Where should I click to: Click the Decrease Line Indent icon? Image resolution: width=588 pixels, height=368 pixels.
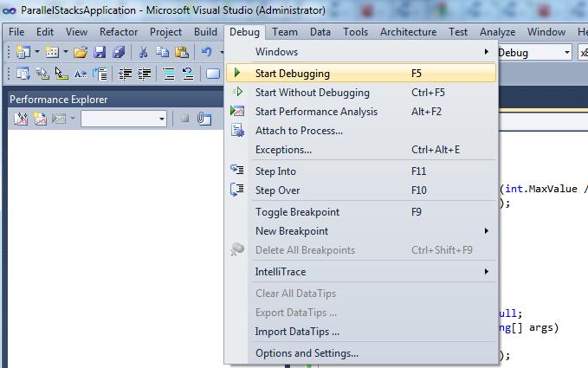[125, 74]
